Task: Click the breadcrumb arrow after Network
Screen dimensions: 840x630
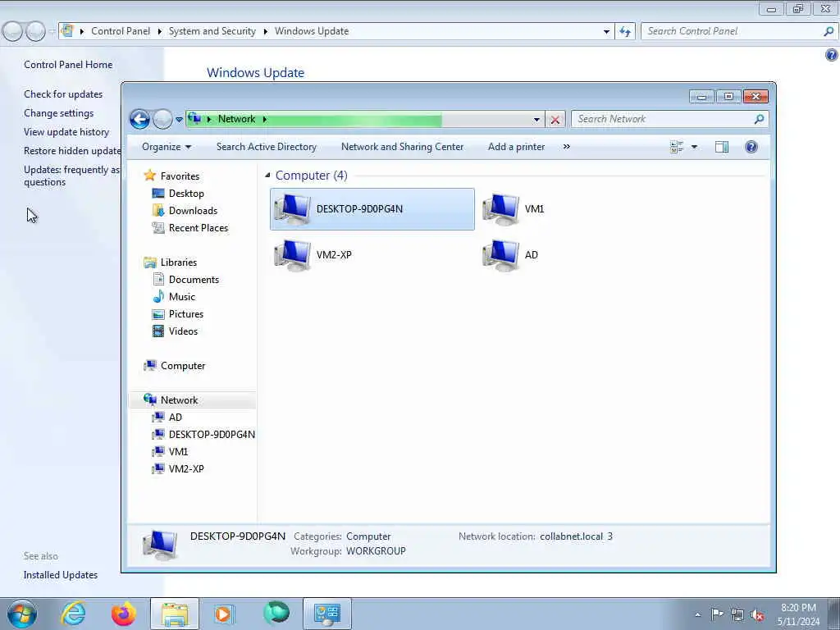Action: tap(265, 119)
